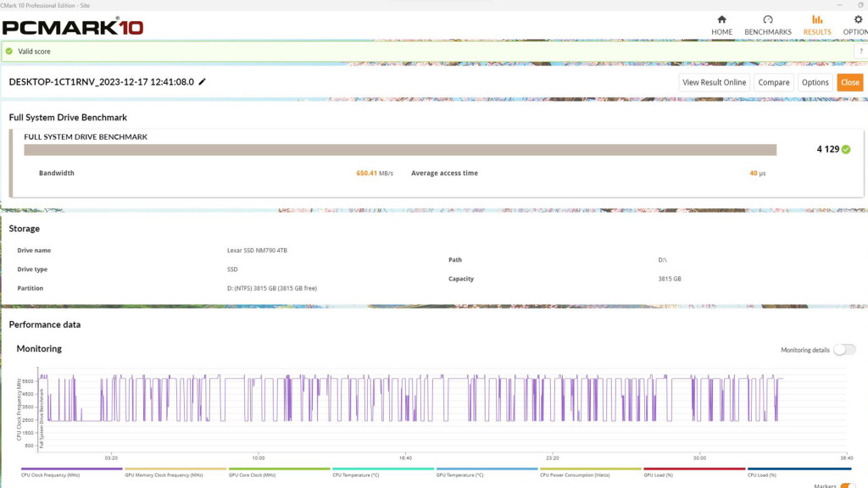This screenshot has width=868, height=488.
Task: Go to the HOME tab
Action: point(721,25)
